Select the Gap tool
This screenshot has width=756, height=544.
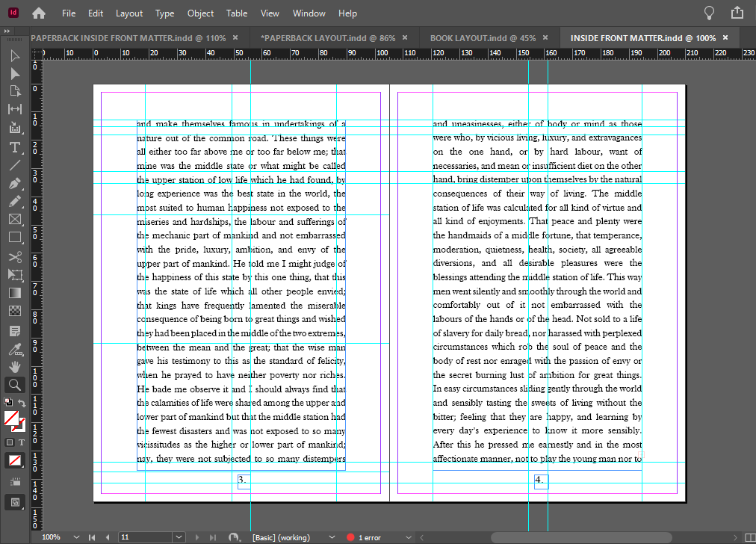pos(14,110)
